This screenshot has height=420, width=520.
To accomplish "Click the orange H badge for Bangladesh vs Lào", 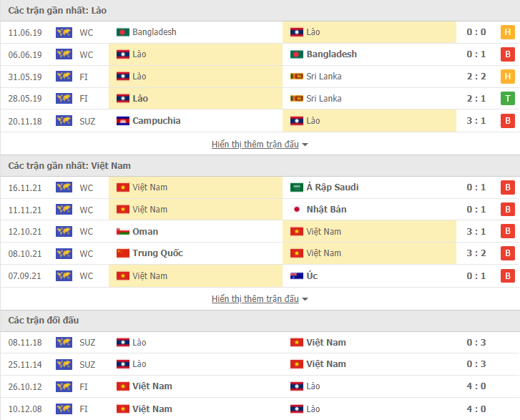I will [507, 32].
